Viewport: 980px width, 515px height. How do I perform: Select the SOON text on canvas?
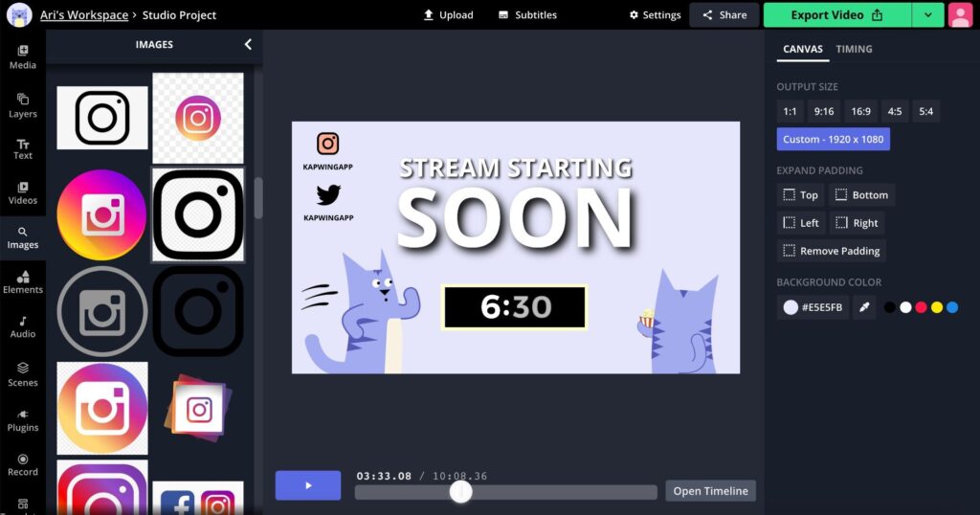pos(515,218)
